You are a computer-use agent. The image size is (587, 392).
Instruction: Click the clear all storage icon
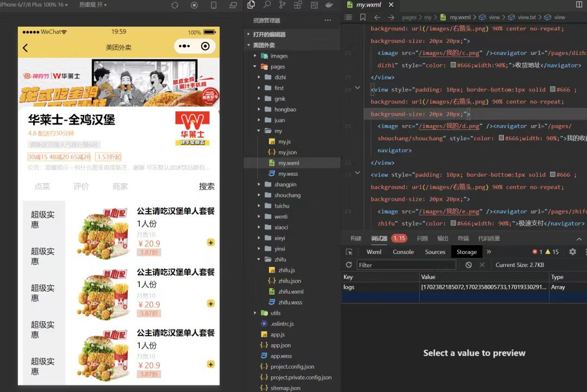(x=469, y=265)
